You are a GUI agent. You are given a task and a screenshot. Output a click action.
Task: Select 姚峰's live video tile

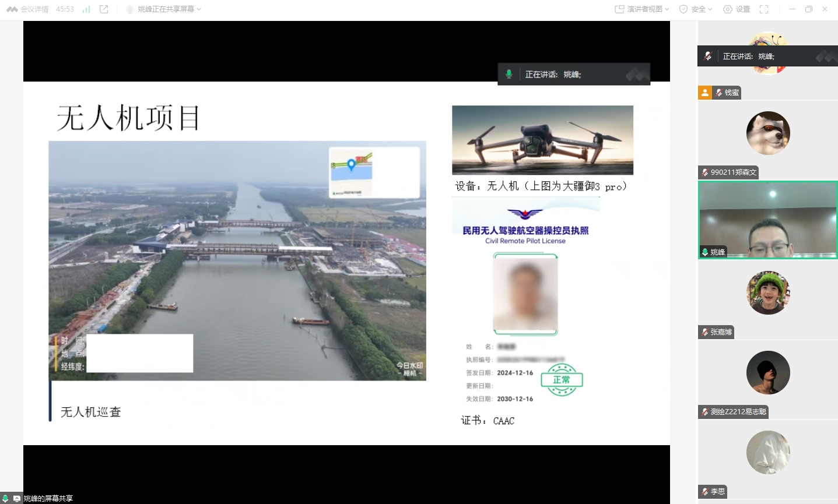click(x=768, y=220)
